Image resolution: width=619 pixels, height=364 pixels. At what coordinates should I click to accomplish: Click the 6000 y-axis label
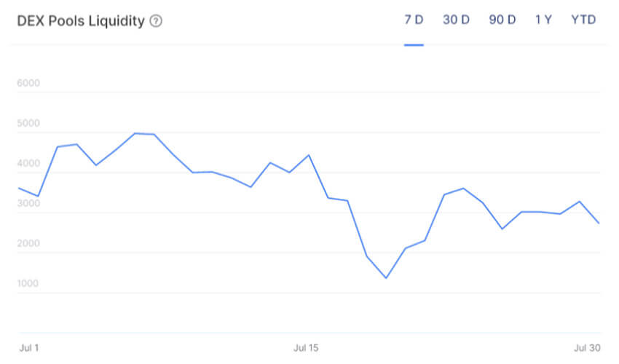coord(28,83)
